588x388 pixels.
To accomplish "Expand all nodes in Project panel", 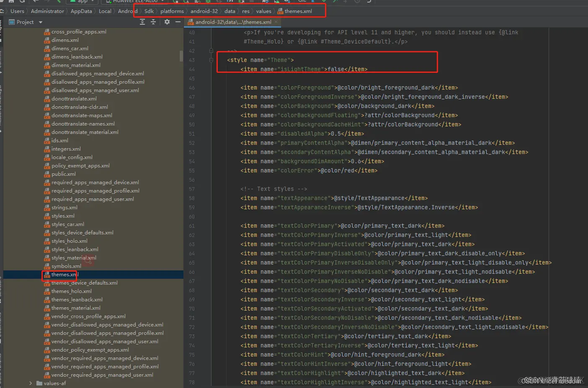I will click(x=142, y=22).
